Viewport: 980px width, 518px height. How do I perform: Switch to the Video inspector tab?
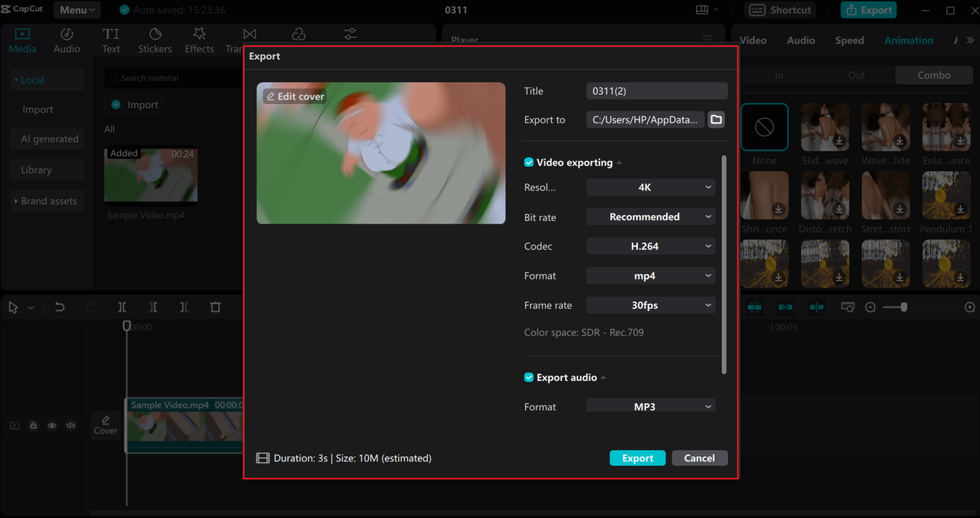[x=753, y=41]
